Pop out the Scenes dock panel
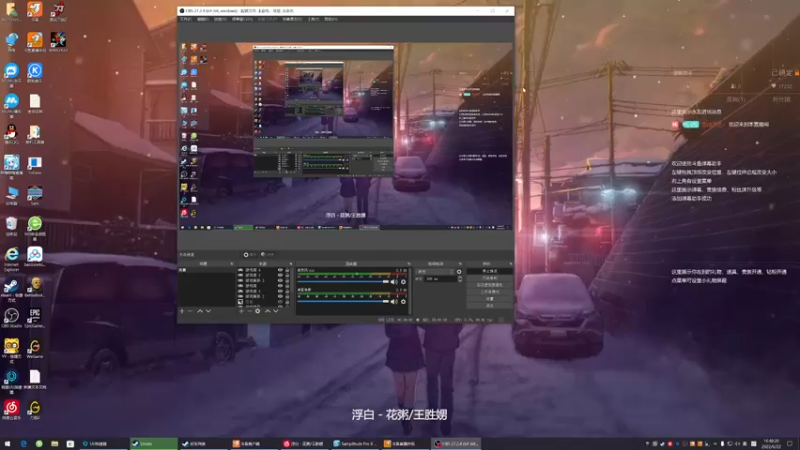 pyautogui.click(x=232, y=264)
